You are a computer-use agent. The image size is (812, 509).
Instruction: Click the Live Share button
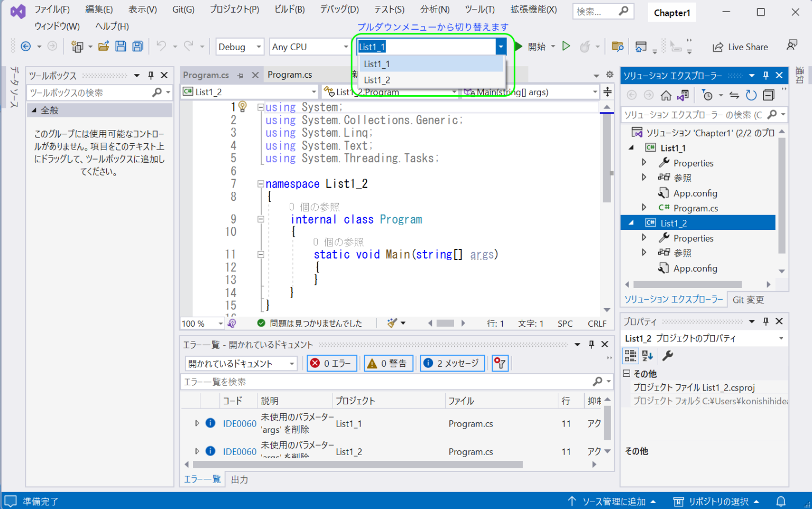tap(740, 47)
